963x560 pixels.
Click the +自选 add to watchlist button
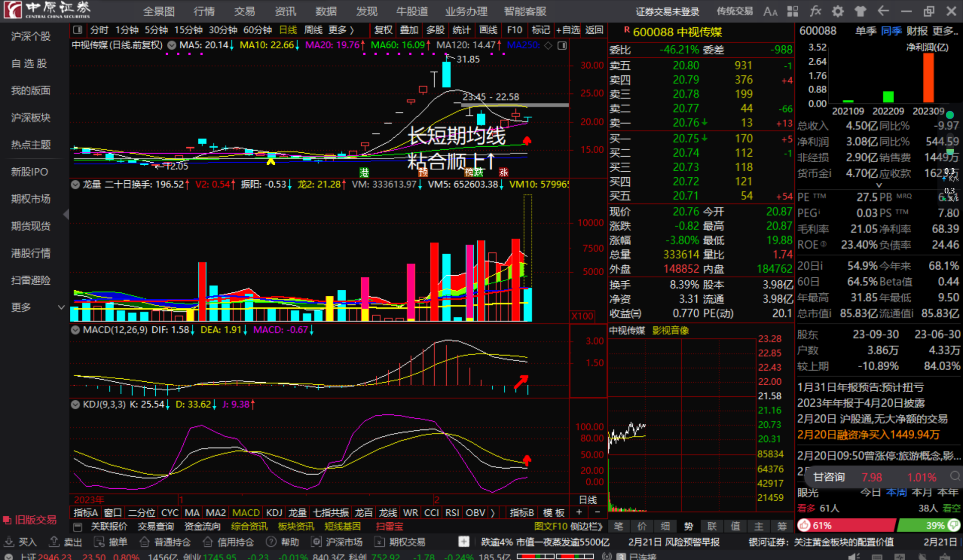(x=568, y=30)
